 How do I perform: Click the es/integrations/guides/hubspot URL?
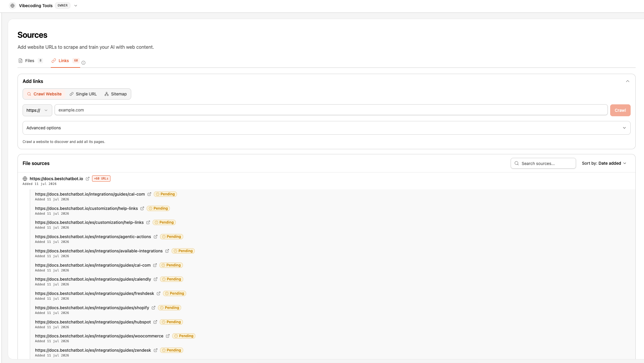[93, 322]
